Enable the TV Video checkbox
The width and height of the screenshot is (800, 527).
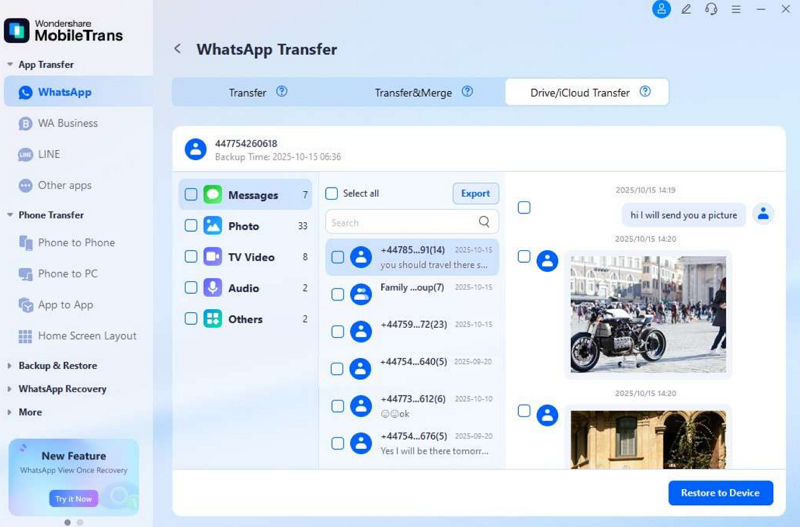pyautogui.click(x=191, y=257)
